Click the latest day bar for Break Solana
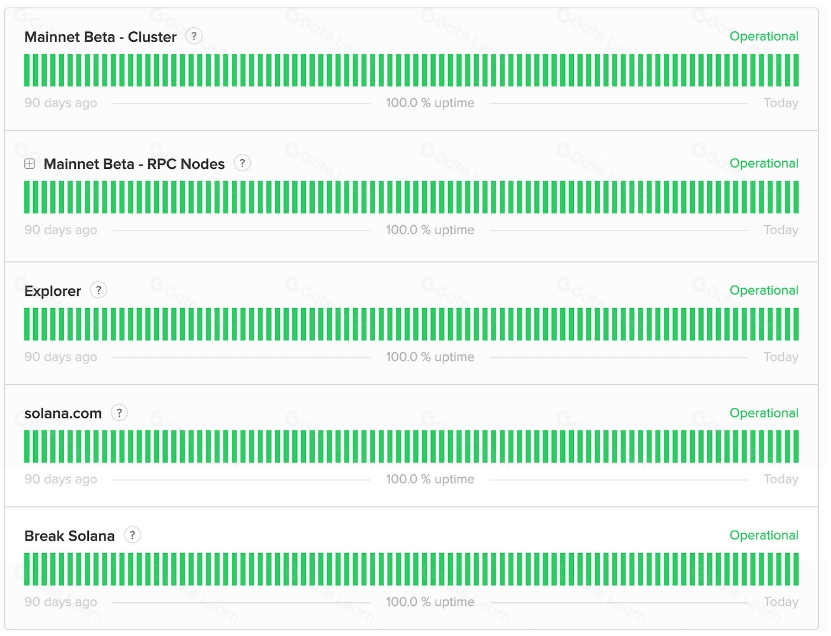Screen dimensions: 831x636 (795, 569)
